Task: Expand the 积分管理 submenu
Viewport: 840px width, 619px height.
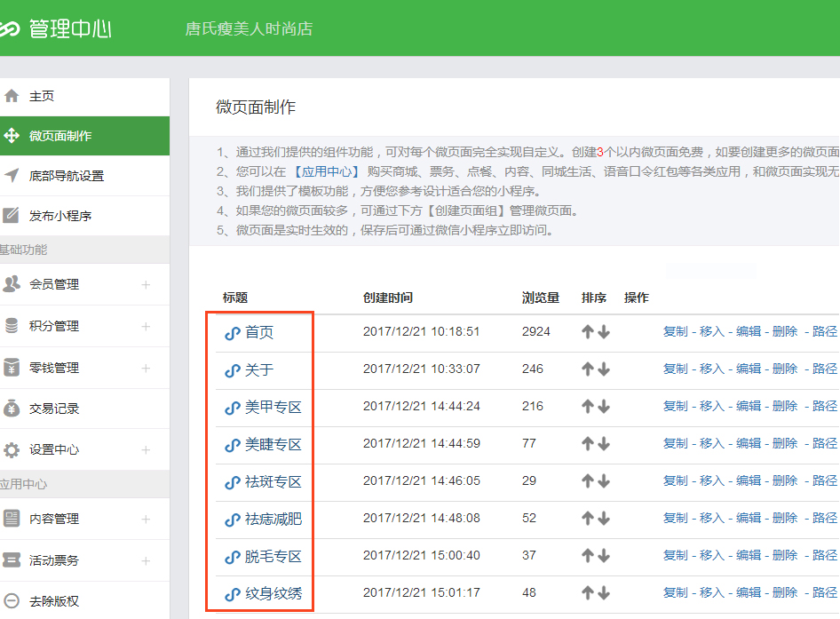Action: (x=146, y=327)
